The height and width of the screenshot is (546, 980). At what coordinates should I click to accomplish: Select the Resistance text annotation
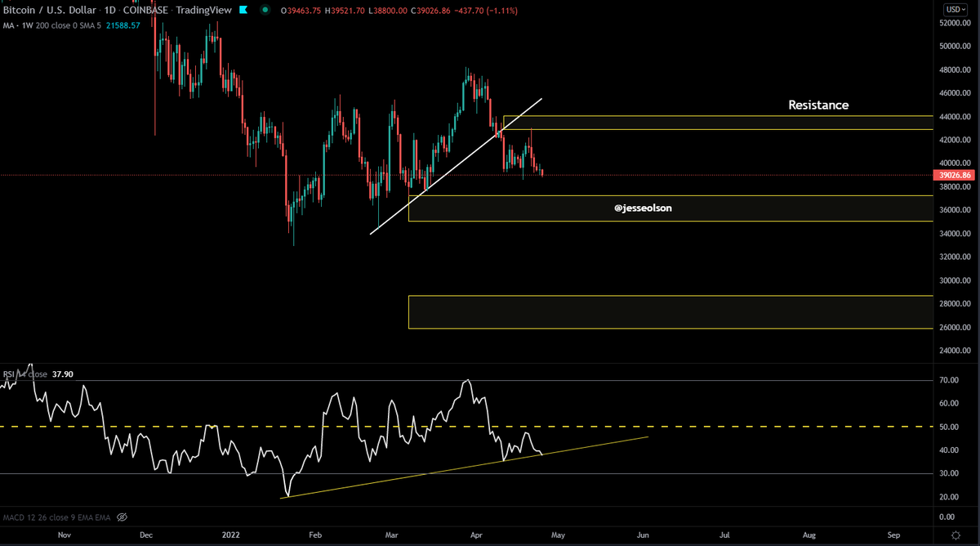818,105
